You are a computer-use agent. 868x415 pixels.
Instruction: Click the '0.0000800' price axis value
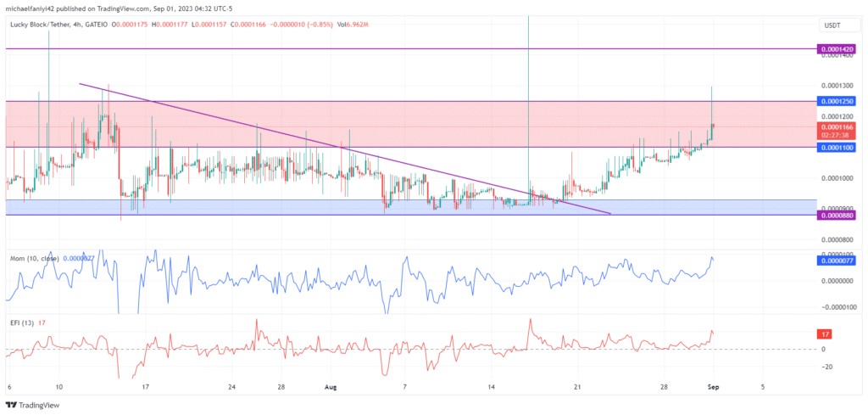pos(836,240)
